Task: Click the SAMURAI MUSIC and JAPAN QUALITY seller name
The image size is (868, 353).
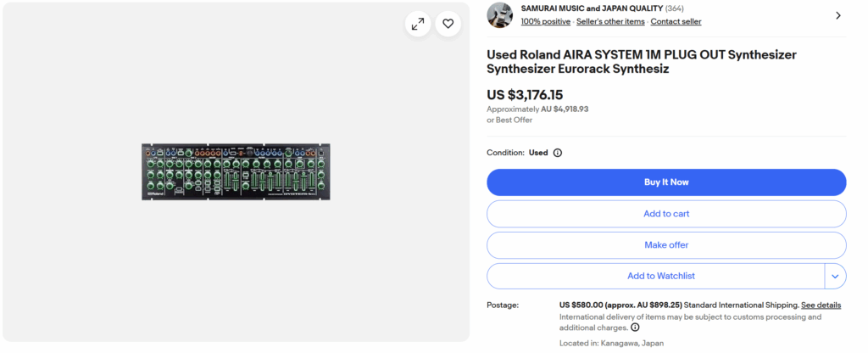Action: click(x=592, y=8)
